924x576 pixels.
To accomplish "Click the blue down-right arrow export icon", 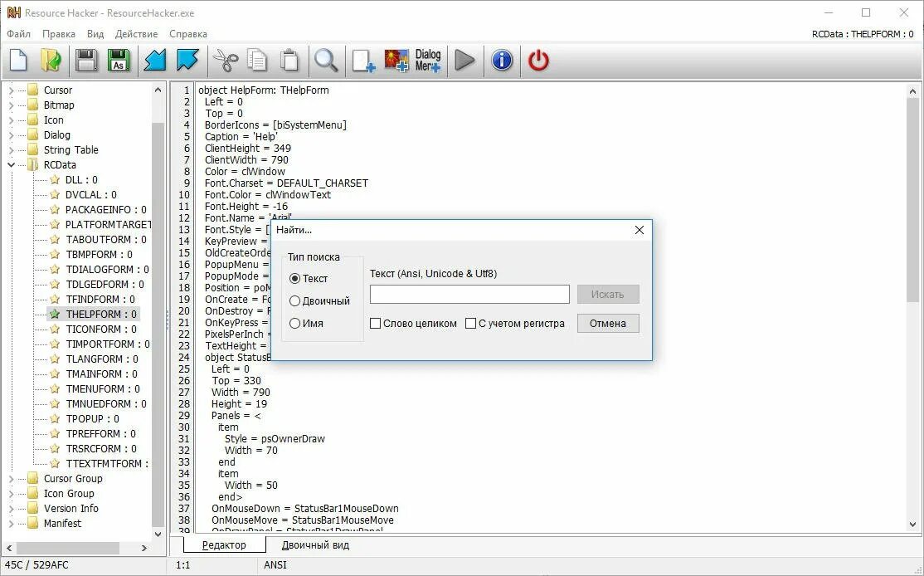I will [x=187, y=60].
